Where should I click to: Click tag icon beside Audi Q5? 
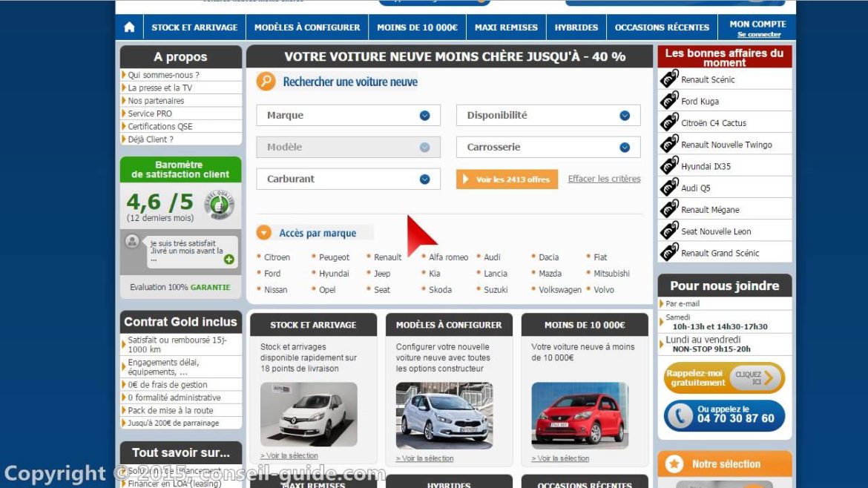[x=669, y=188]
